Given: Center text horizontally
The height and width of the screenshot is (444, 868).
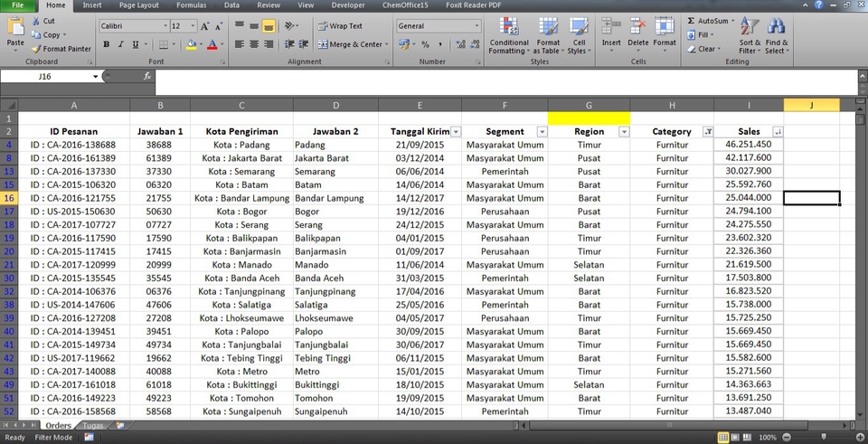Looking at the screenshot, I should (x=254, y=44).
